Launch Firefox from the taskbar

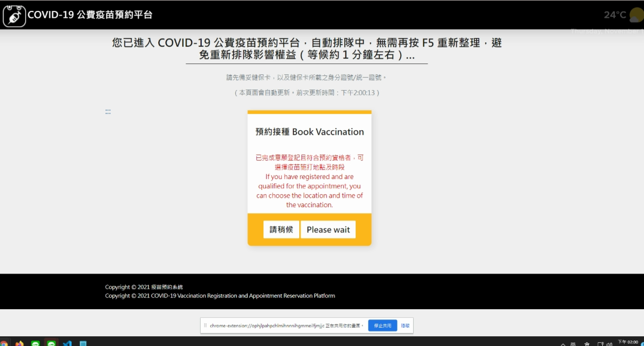click(x=19, y=342)
